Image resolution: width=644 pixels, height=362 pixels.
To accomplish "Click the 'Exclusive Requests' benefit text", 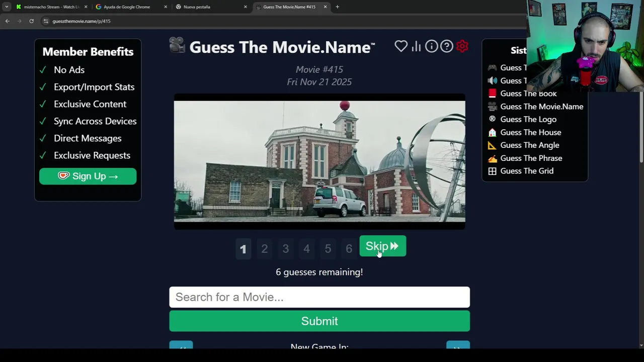I will pos(92,155).
